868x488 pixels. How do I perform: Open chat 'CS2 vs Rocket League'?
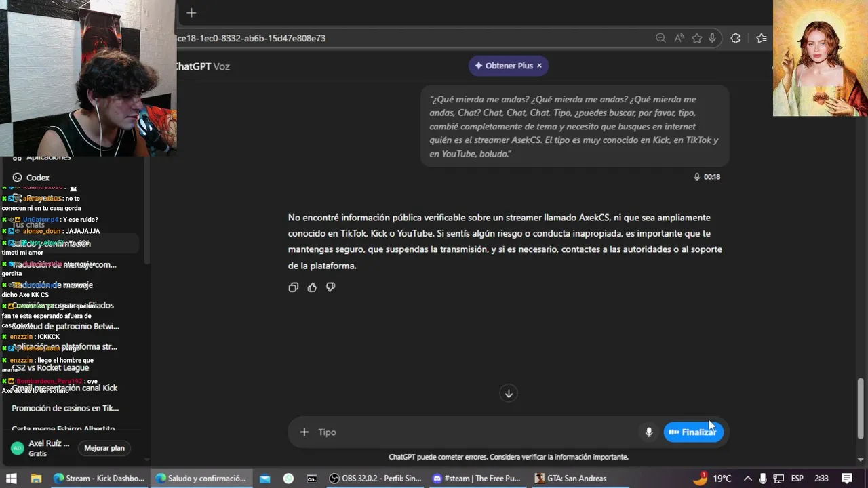click(x=50, y=367)
